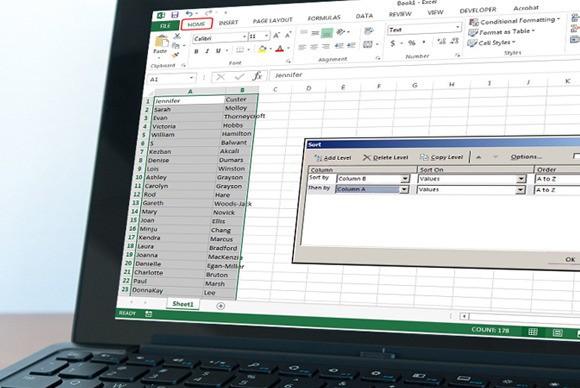Open Insert Function fx
The width and height of the screenshot is (580, 388).
pyautogui.click(x=257, y=76)
